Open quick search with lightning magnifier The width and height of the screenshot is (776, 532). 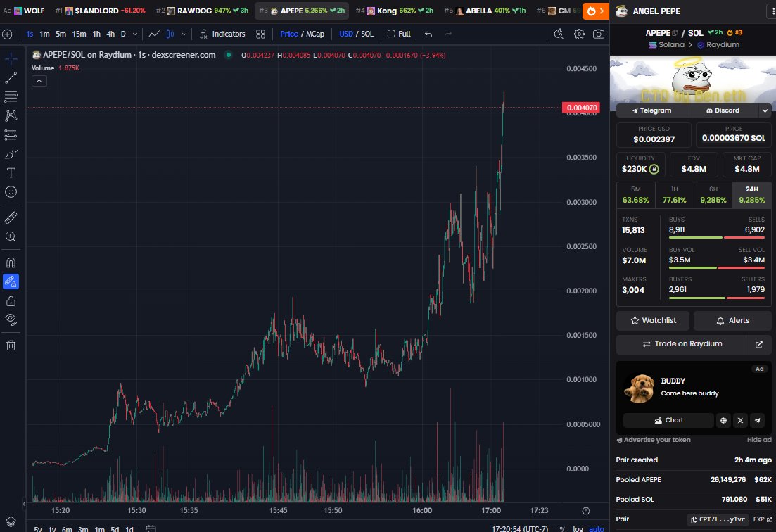pos(559,34)
